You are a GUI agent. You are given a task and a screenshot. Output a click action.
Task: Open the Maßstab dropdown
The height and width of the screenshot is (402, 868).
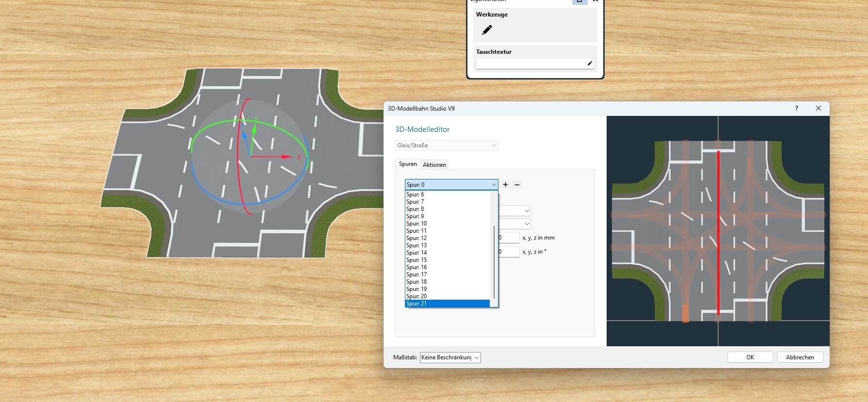click(450, 357)
